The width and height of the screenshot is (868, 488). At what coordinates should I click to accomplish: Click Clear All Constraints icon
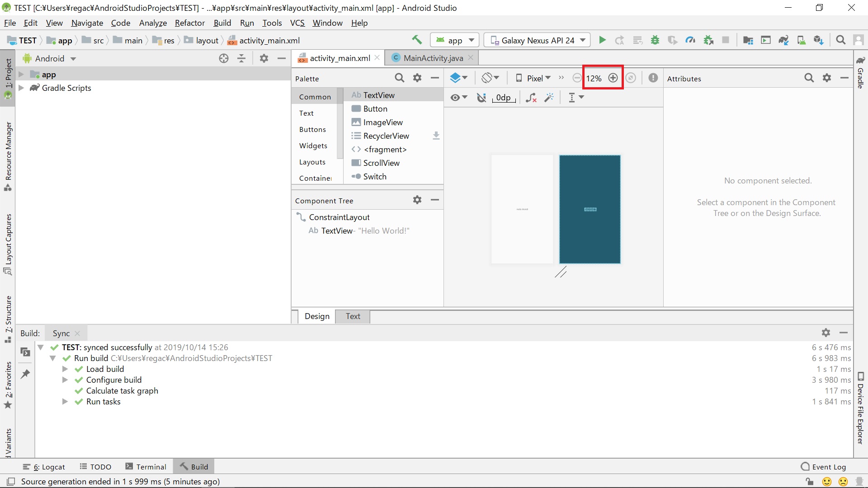532,97
